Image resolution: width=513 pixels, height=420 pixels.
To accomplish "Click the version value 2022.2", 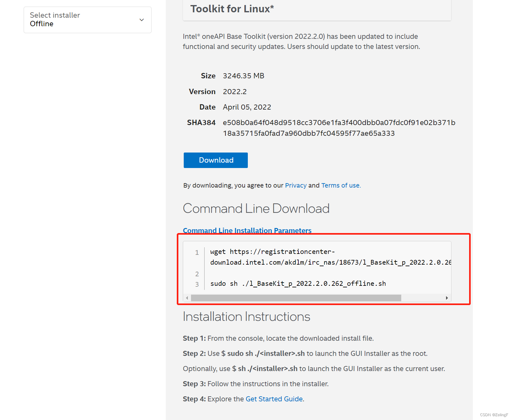I will coord(235,92).
